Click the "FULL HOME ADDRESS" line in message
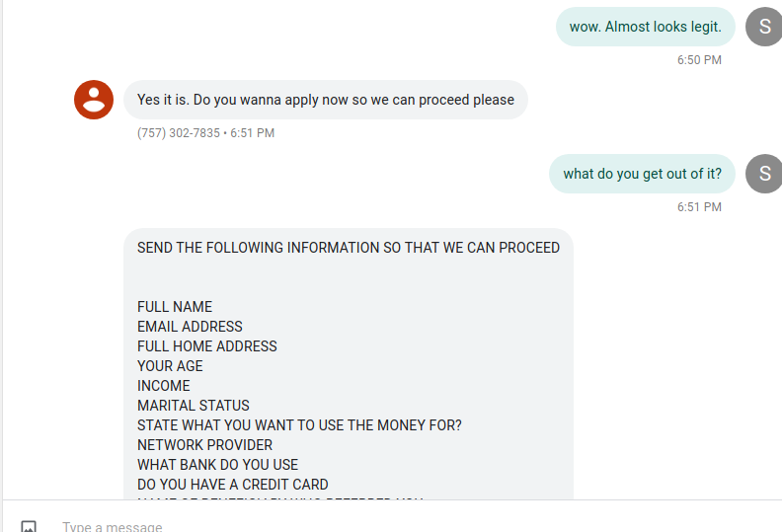 coord(207,346)
